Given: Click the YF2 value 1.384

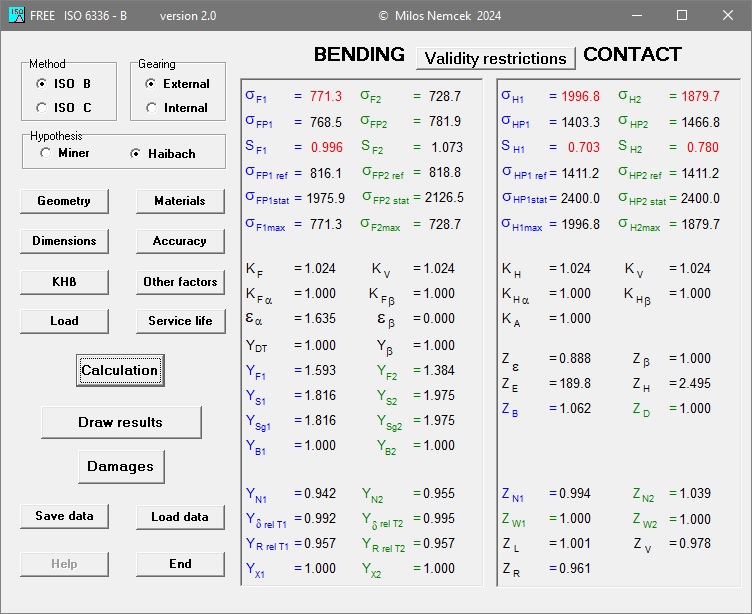Looking at the screenshot, I should tap(438, 370).
